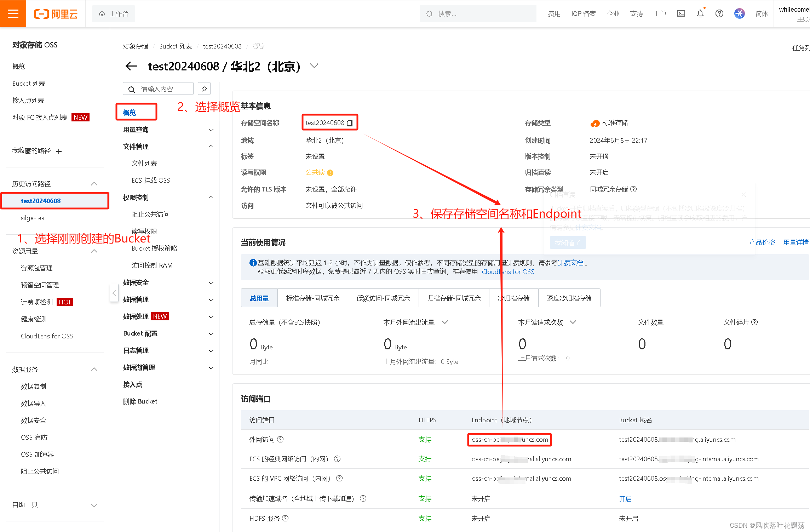
Task: Copy bucket name test20240608 icon
Action: 350,123
